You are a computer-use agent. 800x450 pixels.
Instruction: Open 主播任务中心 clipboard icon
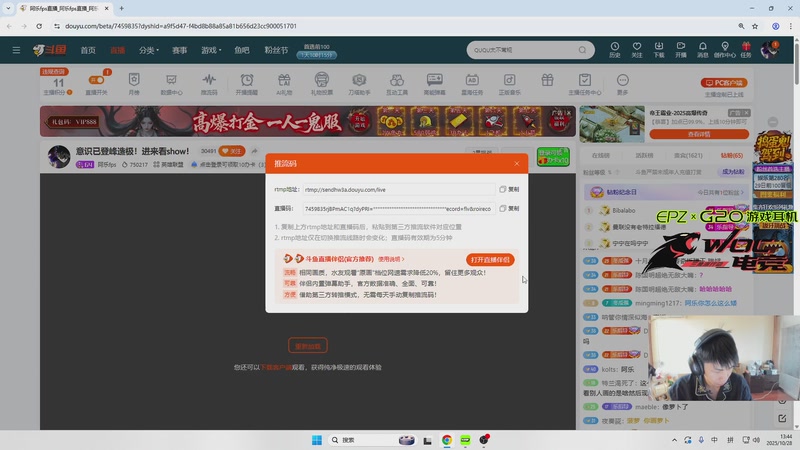(585, 84)
